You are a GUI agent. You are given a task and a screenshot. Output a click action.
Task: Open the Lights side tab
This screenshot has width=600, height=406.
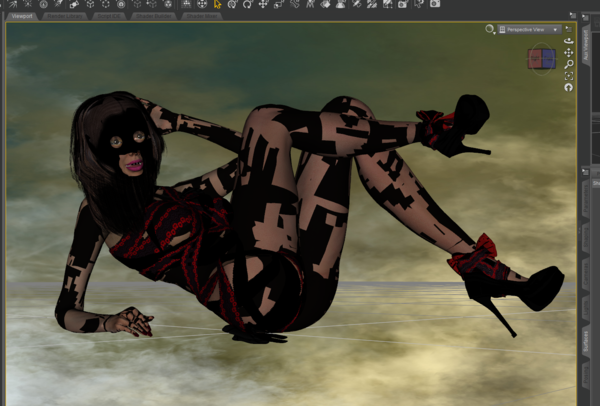click(x=585, y=308)
